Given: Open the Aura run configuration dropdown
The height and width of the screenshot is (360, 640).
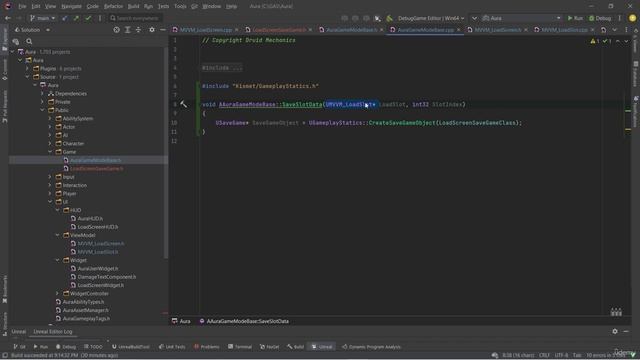Looking at the screenshot, I should (x=521, y=18).
